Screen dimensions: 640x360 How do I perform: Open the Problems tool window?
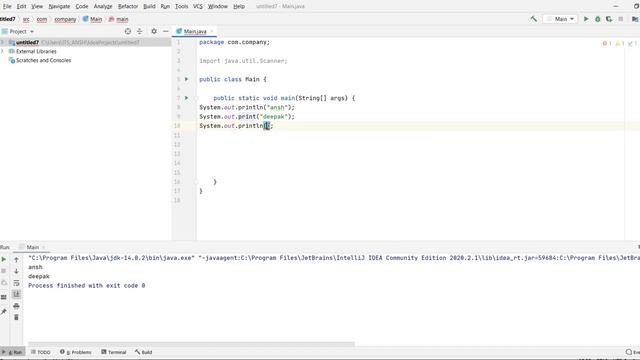tap(76, 352)
